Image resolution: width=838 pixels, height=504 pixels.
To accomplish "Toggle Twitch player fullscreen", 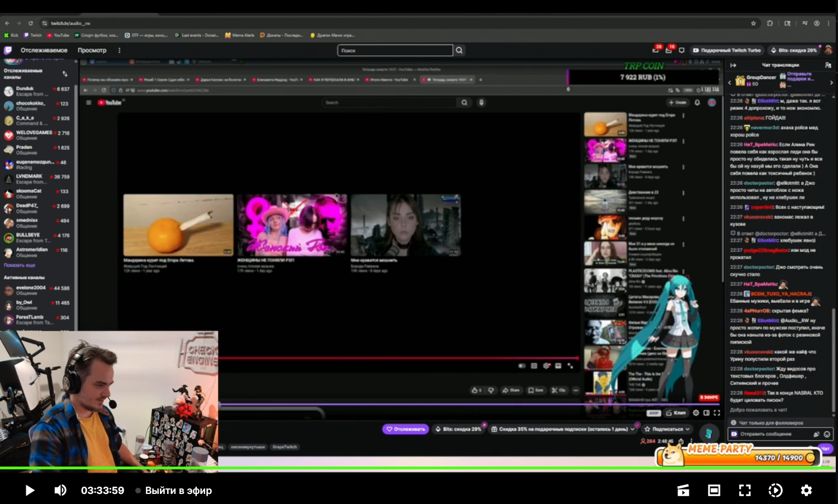I will (x=717, y=413).
